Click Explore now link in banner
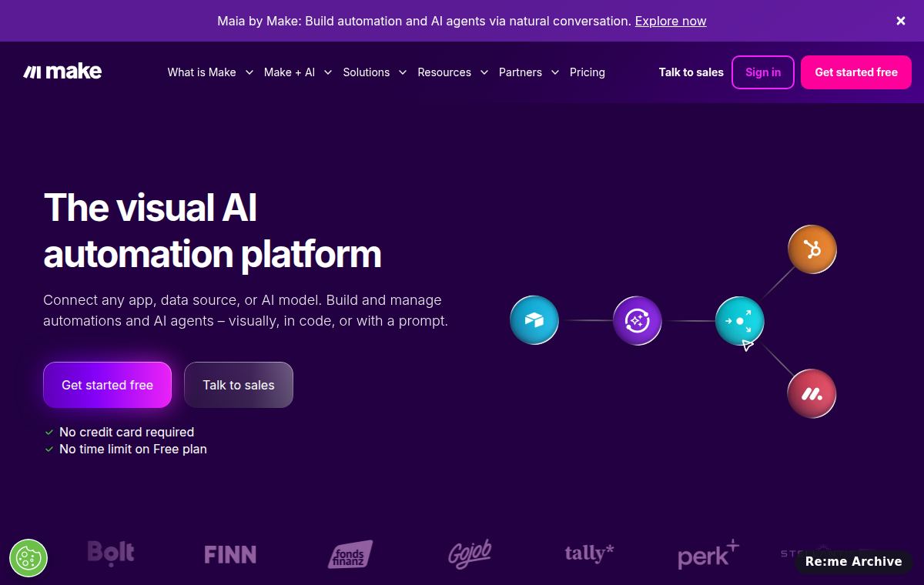This screenshot has width=924, height=585. click(671, 21)
